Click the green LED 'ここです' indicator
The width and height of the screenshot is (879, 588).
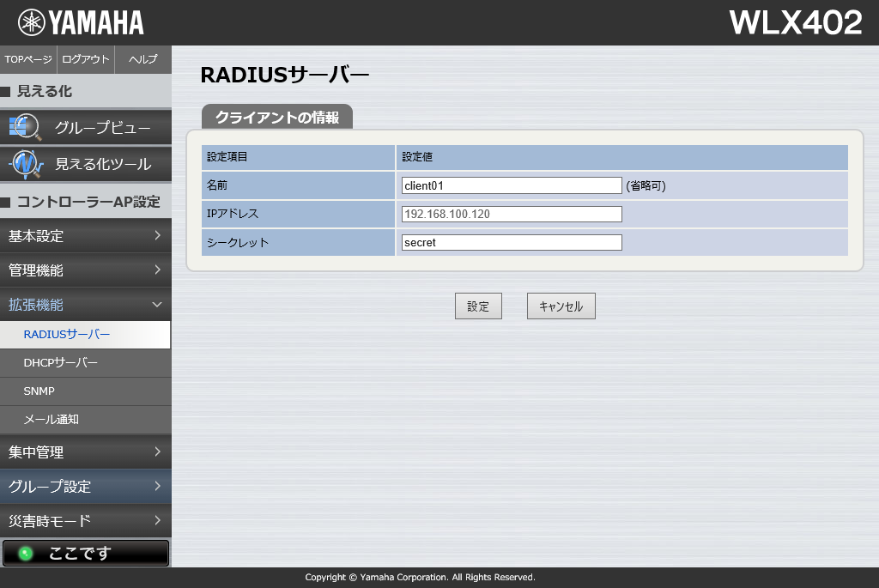[x=26, y=554]
